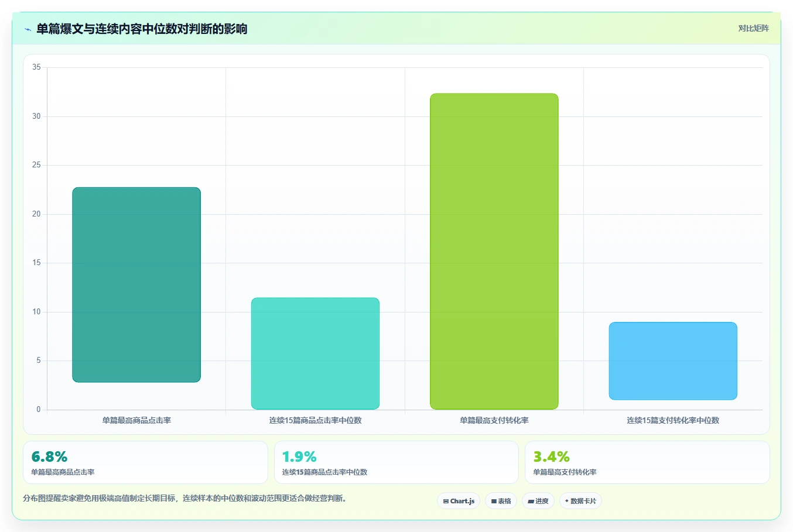Click the y-axis value 5
The height and width of the screenshot is (532, 793).
(39, 361)
